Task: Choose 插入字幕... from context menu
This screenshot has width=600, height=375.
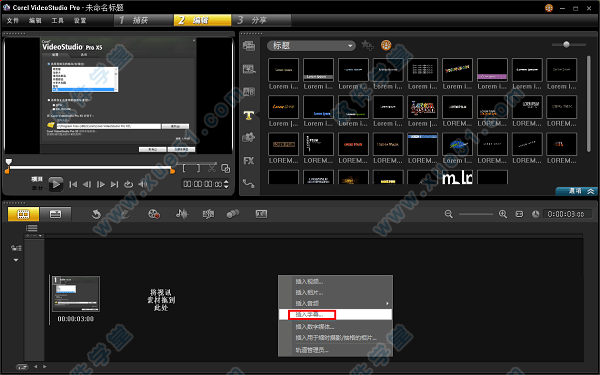Action: pyautogui.click(x=335, y=315)
